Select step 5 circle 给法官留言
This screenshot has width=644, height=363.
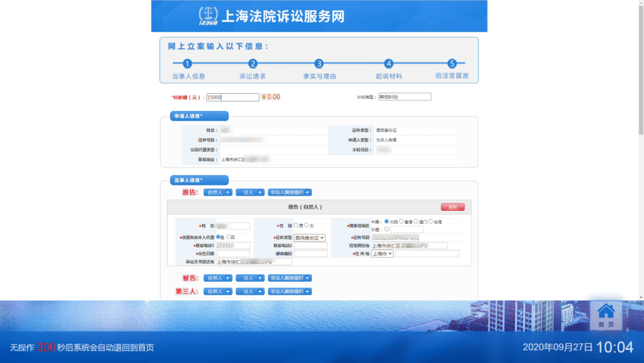(452, 64)
